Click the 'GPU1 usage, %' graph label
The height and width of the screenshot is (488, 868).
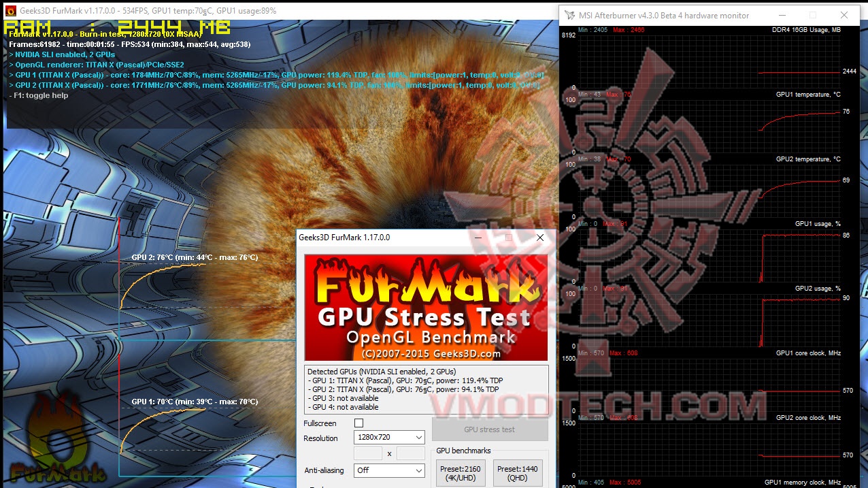(818, 224)
